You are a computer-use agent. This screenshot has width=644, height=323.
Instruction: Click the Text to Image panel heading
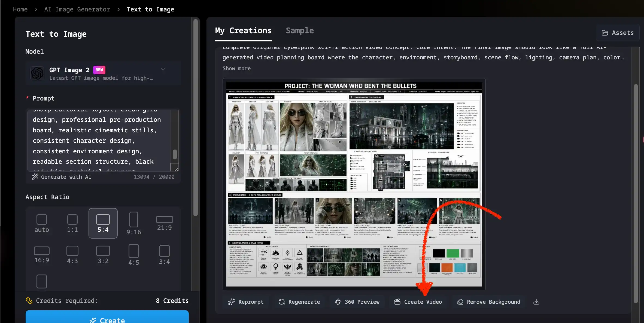point(56,34)
